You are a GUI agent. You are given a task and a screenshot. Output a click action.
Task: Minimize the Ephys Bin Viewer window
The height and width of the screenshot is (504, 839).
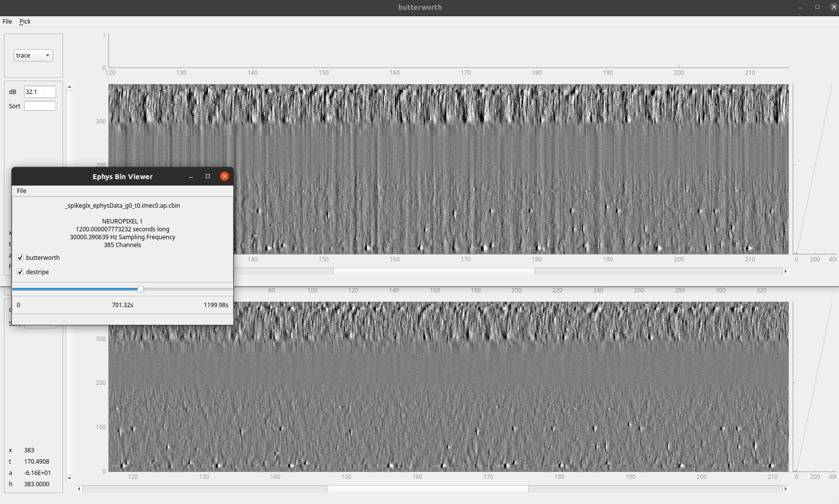click(191, 176)
